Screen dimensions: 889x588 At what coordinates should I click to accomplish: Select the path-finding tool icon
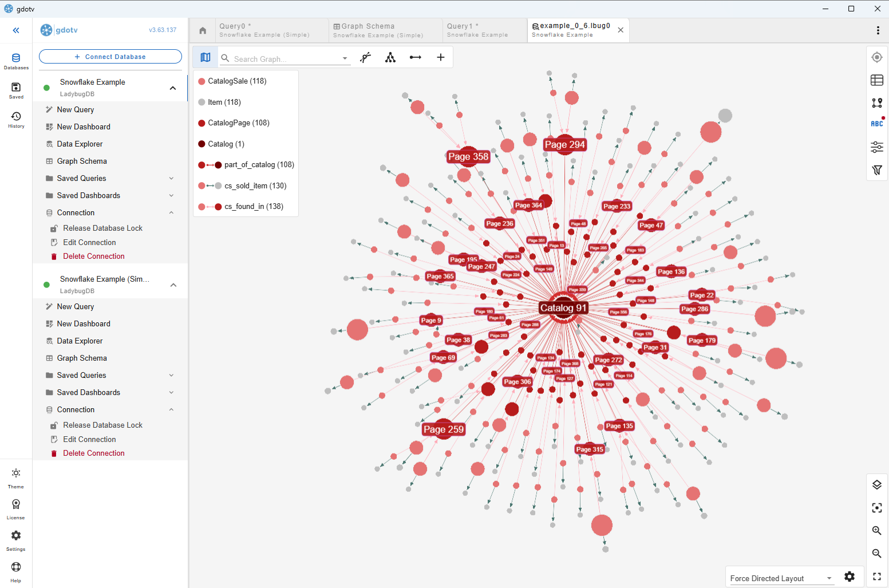[x=365, y=57]
